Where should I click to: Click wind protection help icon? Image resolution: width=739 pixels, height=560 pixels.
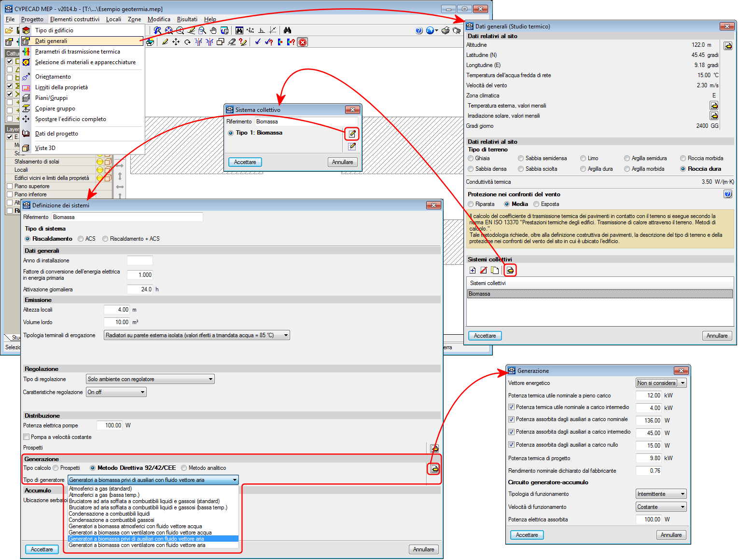click(x=728, y=194)
